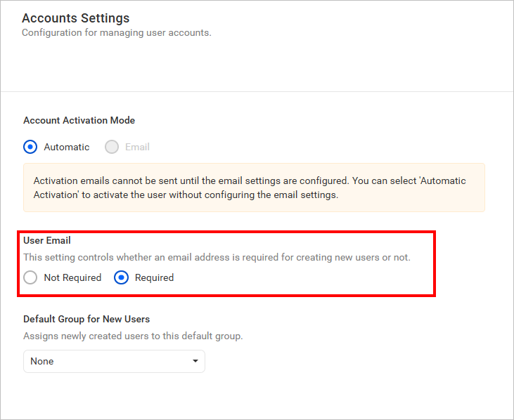Click the 'Assigns newly created users' description
The width and height of the screenshot is (514, 420).
(133, 336)
